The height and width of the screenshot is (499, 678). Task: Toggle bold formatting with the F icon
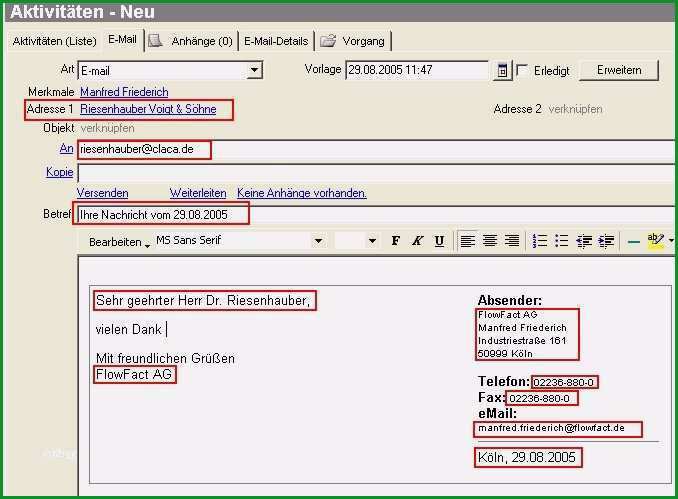[395, 241]
